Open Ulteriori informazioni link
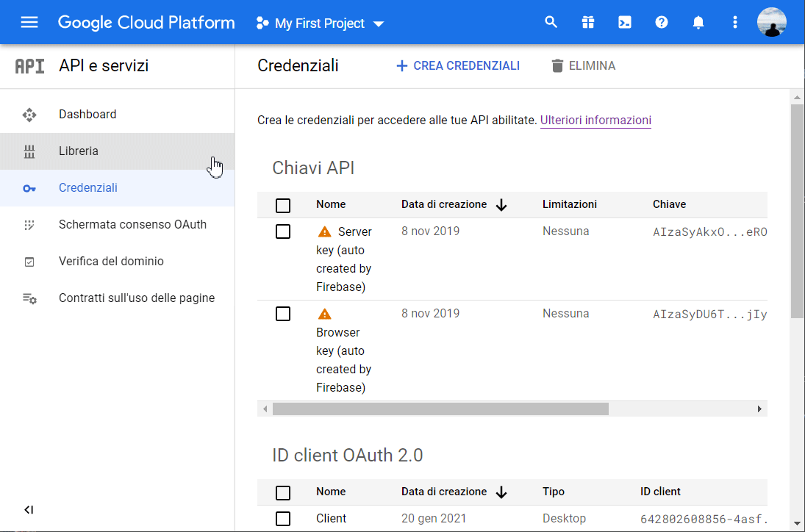Screen dimensions: 805x532 click(x=595, y=121)
